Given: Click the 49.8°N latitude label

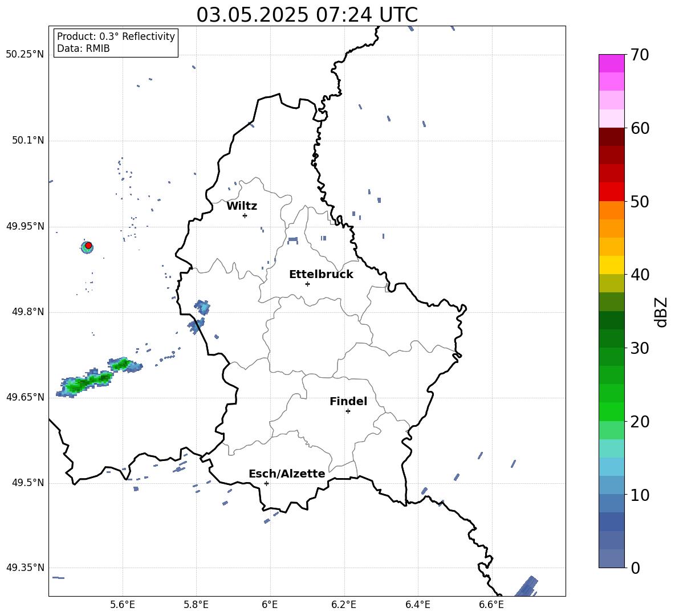Looking at the screenshot, I should pyautogui.click(x=27, y=312).
